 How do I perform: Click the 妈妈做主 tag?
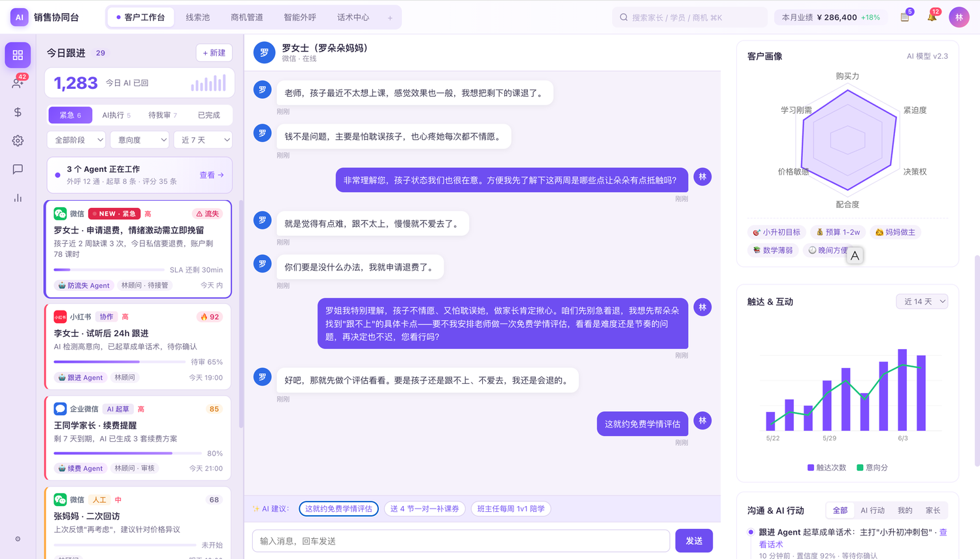click(x=895, y=232)
